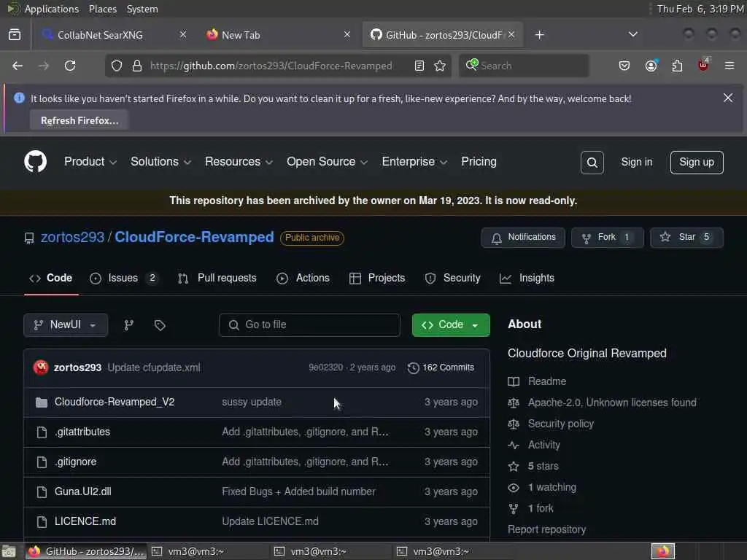Focus the Firefox Search box
Viewport: 747px width, 560px height.
point(524,66)
